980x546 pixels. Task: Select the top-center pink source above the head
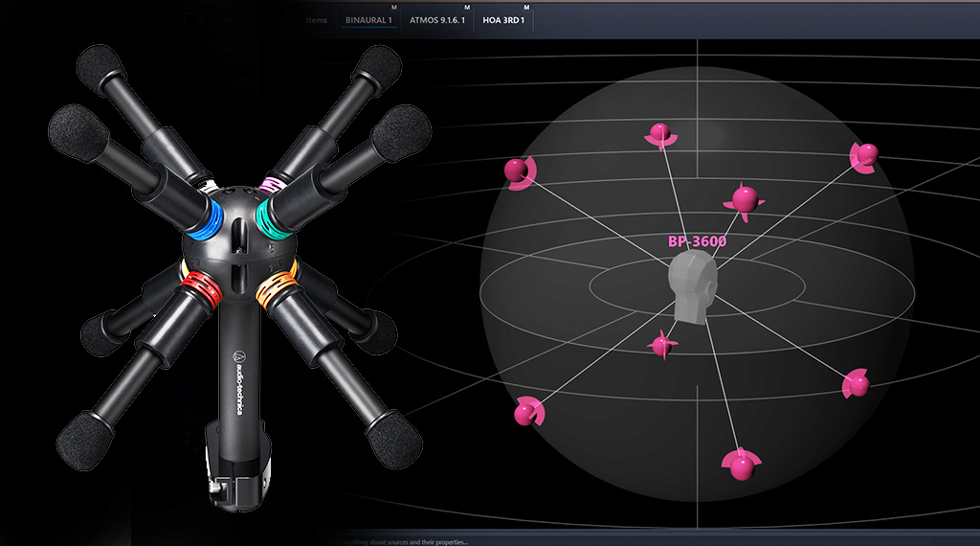[660, 134]
